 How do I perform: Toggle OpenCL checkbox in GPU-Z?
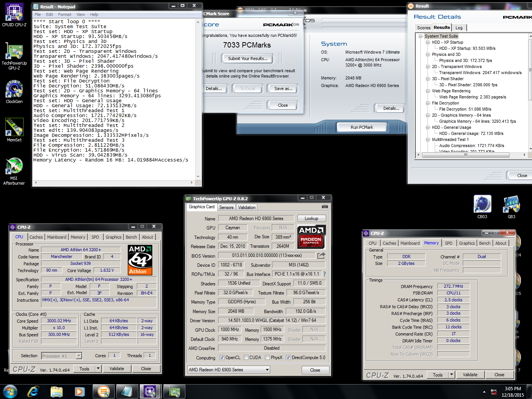[222, 358]
